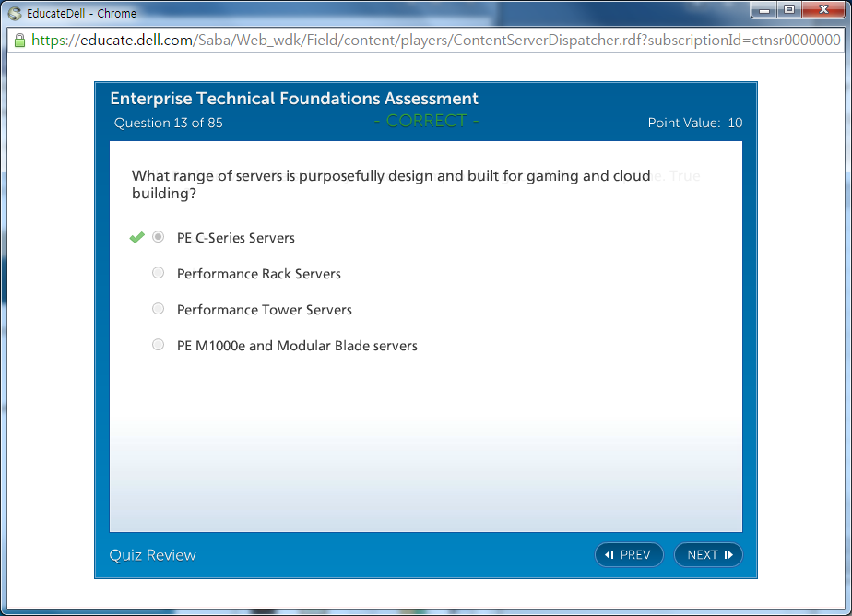
Task: Click the Chrome icon in the title bar
Action: [x=15, y=14]
